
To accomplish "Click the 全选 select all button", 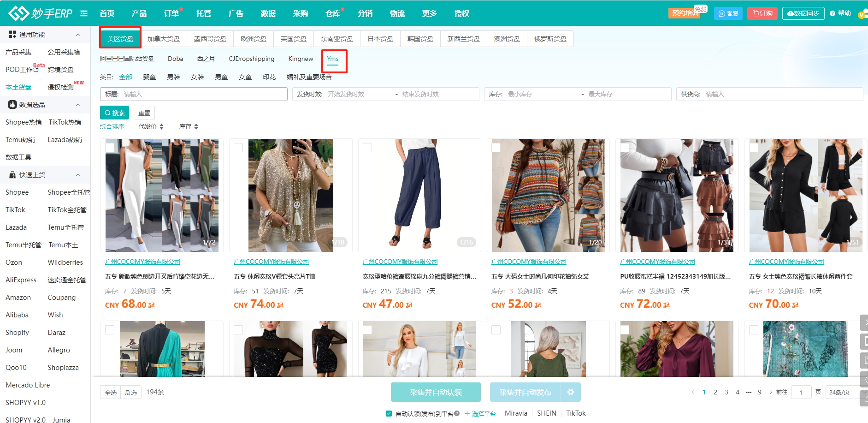I will (x=111, y=392).
